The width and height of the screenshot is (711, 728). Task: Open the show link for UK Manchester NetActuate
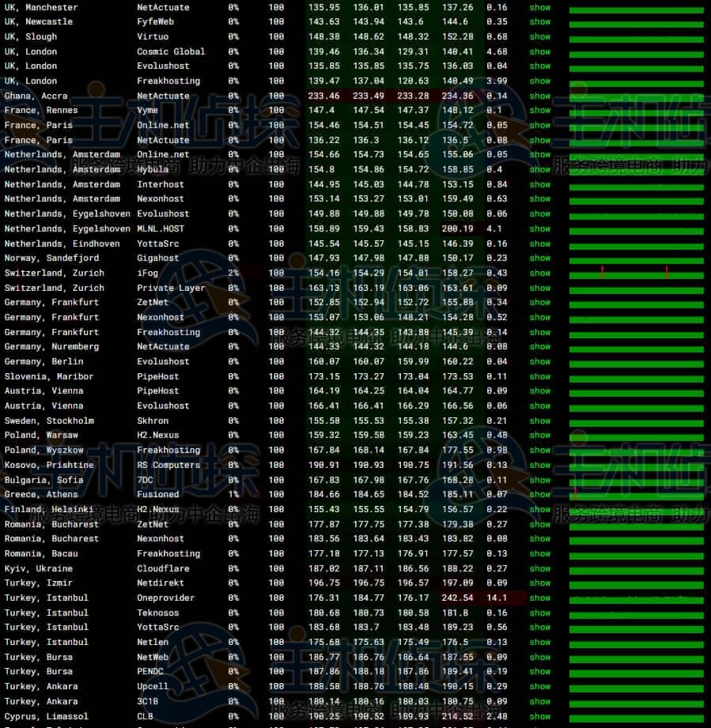point(539,7)
